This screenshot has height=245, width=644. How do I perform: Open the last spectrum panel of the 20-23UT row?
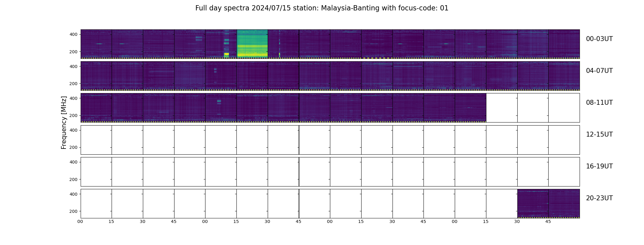[x=564, y=204]
